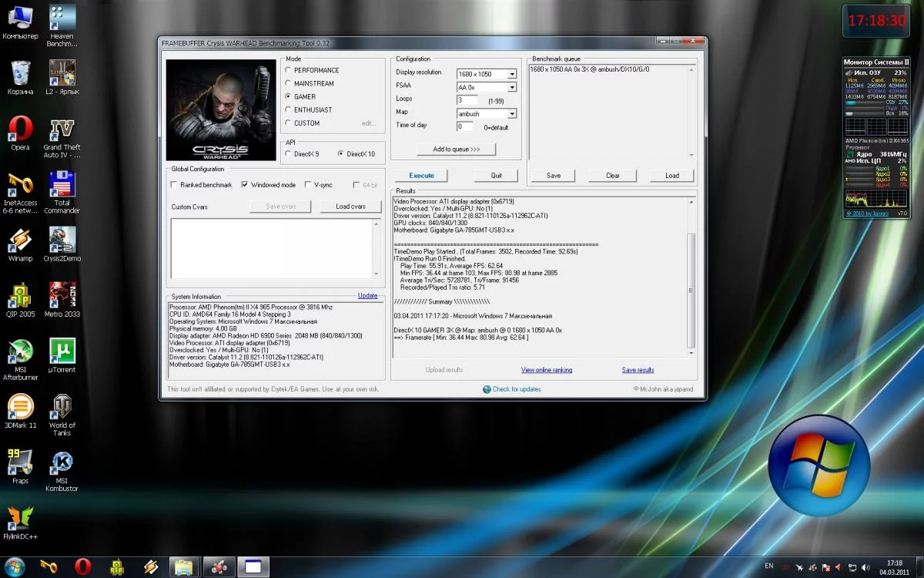The width and height of the screenshot is (924, 578).
Task: Click the Add to queue button
Action: 456,149
